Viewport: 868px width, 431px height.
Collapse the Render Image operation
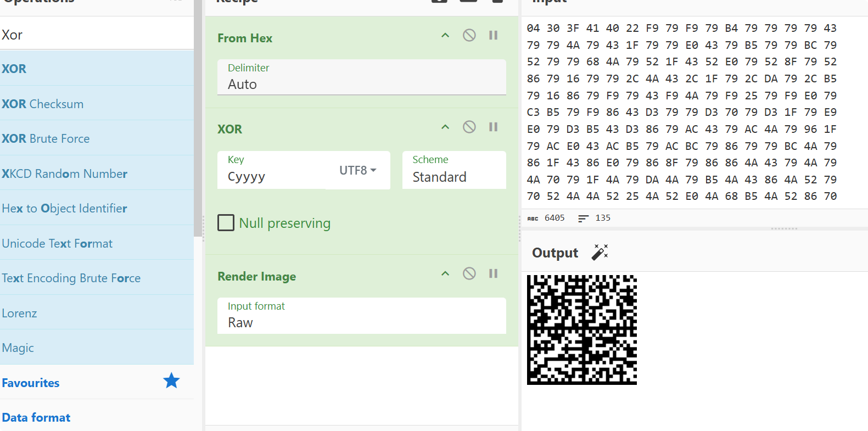tap(445, 273)
